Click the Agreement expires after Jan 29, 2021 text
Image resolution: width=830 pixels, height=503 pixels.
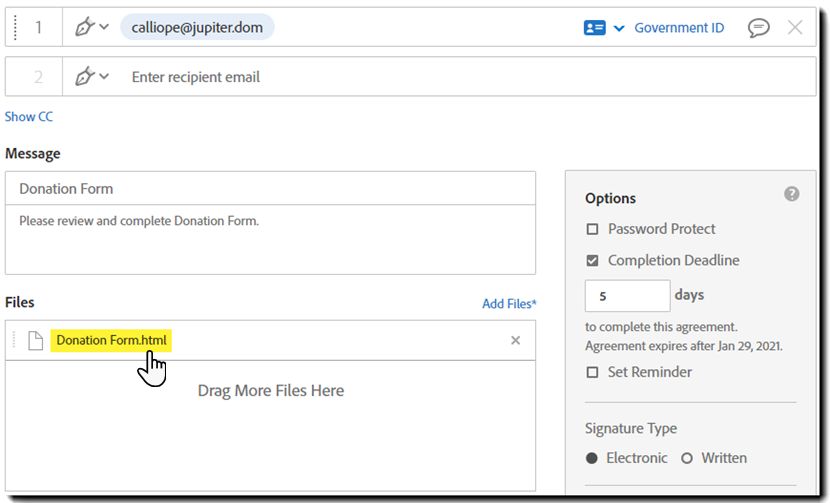coord(683,346)
